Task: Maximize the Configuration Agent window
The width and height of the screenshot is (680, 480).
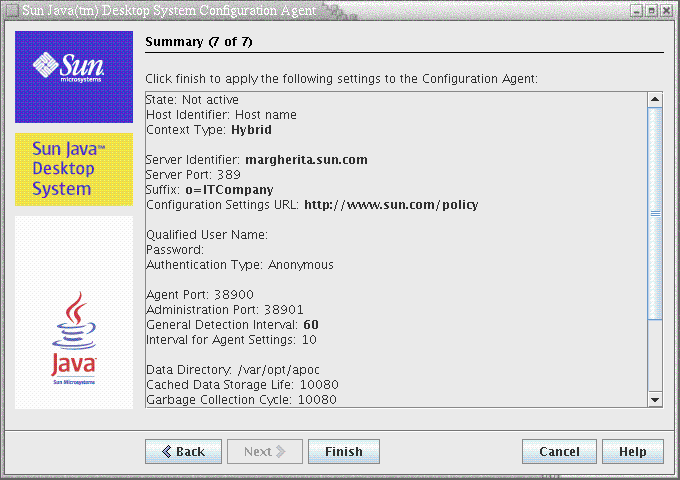Action: pyautogui.click(x=651, y=10)
